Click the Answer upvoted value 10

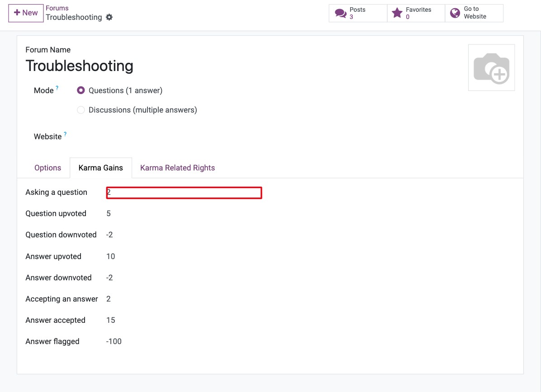tap(110, 256)
